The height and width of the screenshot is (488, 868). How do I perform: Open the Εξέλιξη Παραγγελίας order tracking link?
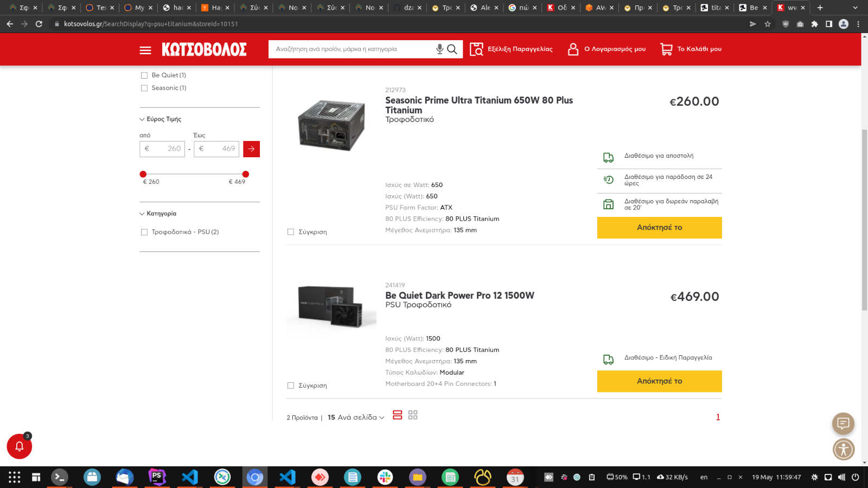[511, 49]
